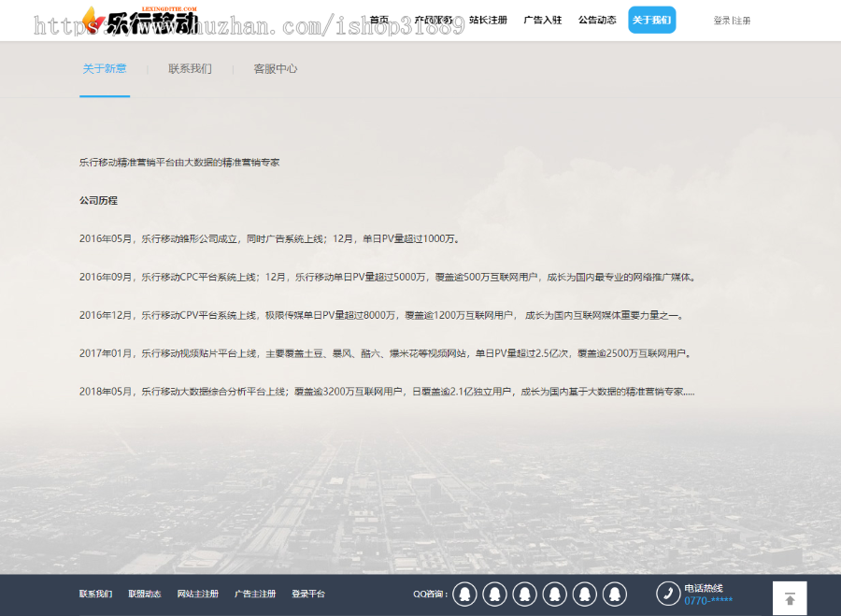Click the 2016年12月 CPV platform line

[x=382, y=315]
